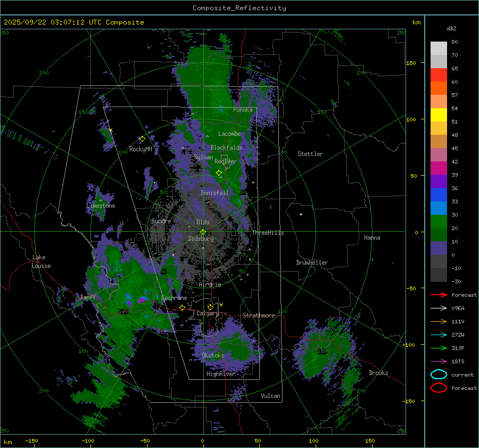Select the cyan 27ZW arrow icon

(439, 335)
